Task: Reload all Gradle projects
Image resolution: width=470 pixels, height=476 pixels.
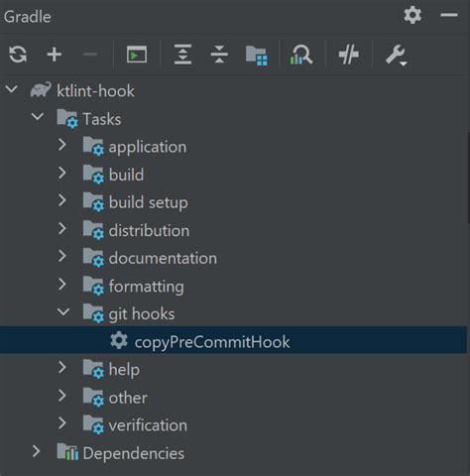Action: 18,55
